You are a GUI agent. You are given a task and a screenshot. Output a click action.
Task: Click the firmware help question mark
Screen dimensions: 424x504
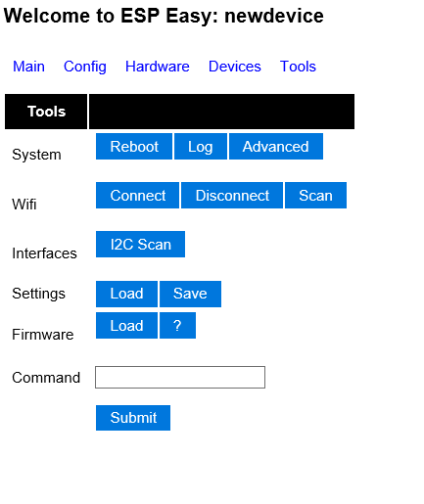[x=177, y=326]
